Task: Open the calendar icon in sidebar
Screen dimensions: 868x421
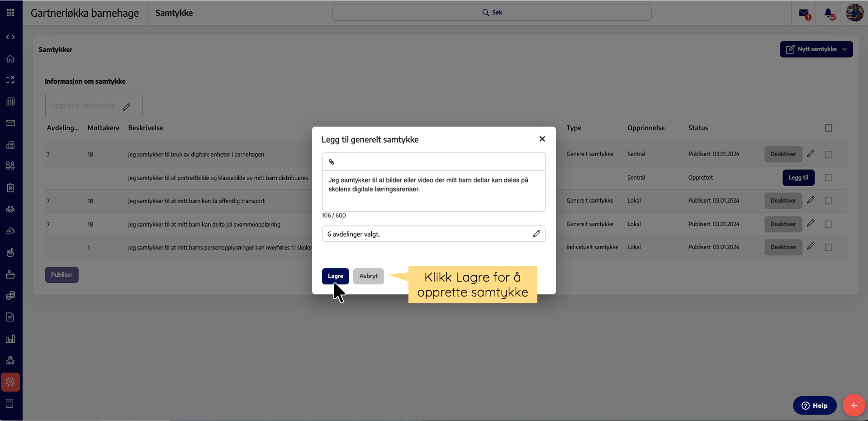Action: (x=10, y=101)
